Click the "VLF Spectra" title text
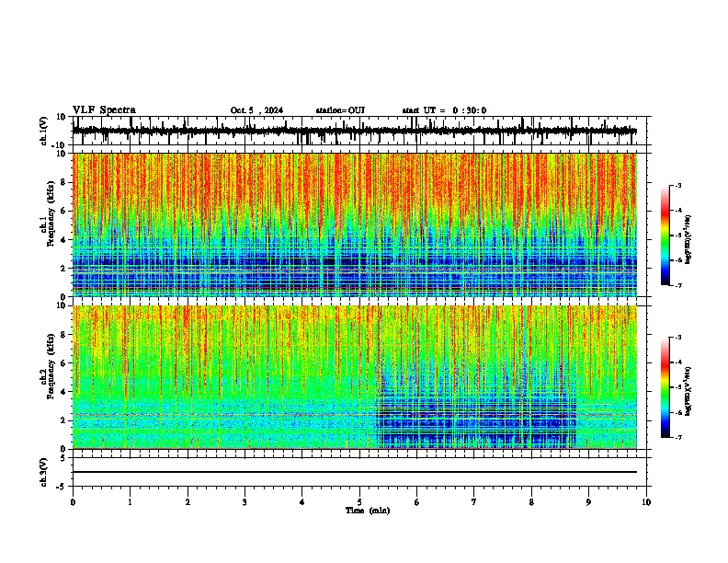The image size is (728, 563). click(104, 110)
